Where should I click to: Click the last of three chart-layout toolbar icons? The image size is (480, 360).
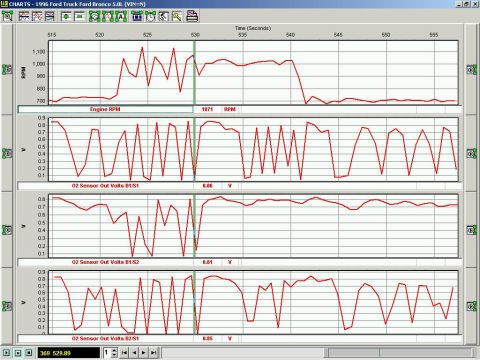50,16
